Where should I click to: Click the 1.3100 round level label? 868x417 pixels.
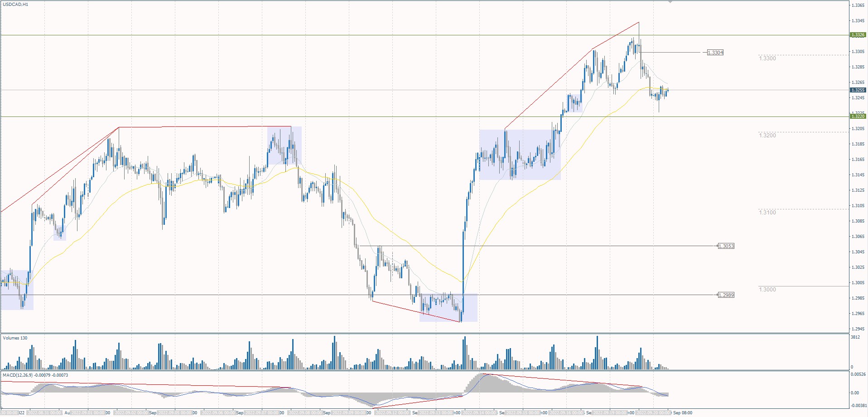tap(767, 213)
